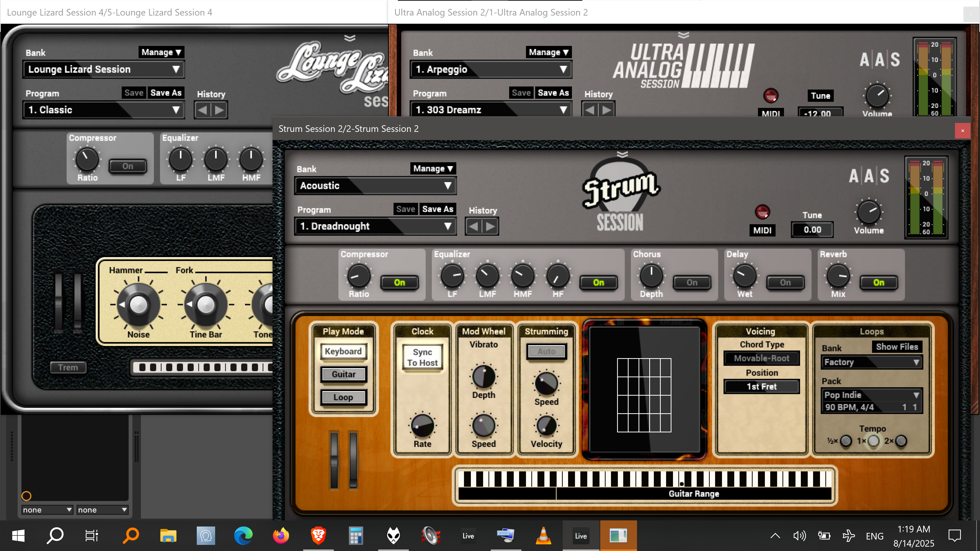Collapse the Ultra Analog top panel chevron
Screen dimensions: 980x551
coord(683,35)
